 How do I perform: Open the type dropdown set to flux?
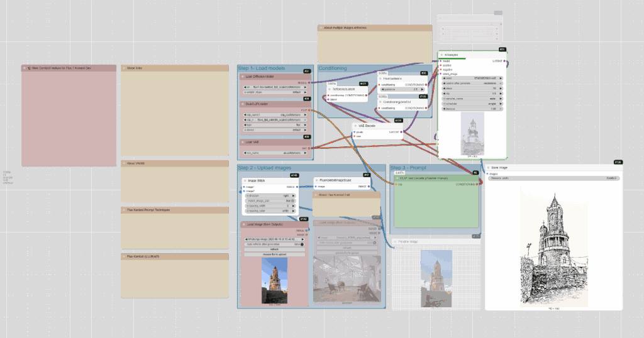pyautogui.click(x=274, y=125)
